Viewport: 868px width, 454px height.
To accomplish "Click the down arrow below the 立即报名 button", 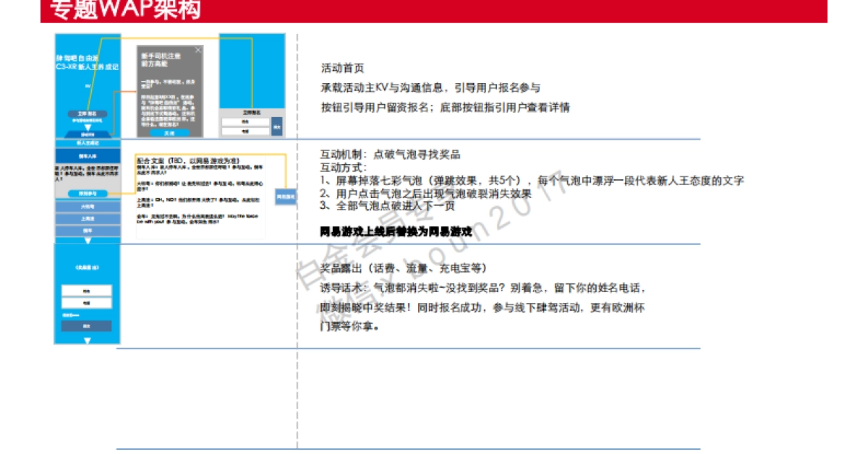I will (x=86, y=129).
